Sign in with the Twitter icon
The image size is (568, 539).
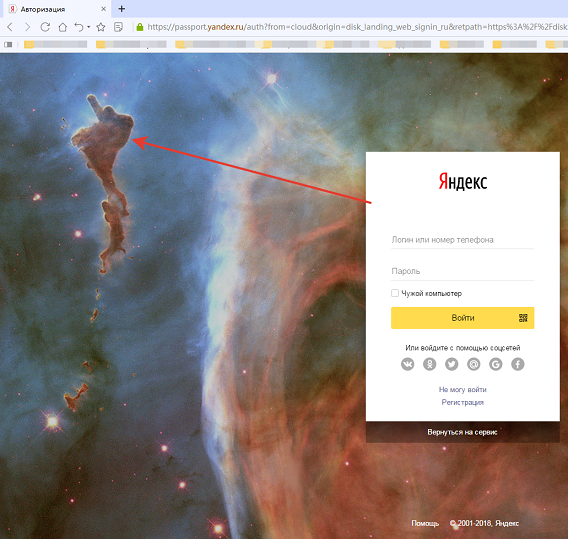tap(452, 364)
